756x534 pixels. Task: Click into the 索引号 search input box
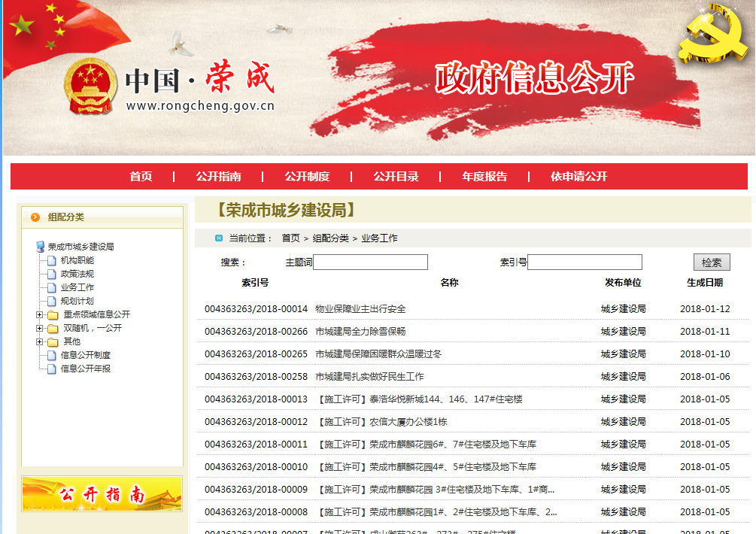click(584, 262)
